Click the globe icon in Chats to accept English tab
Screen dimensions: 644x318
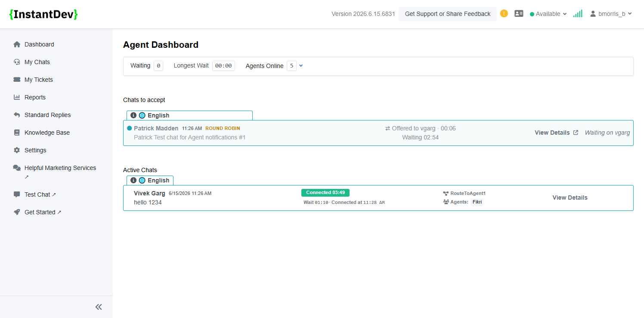pos(142,115)
